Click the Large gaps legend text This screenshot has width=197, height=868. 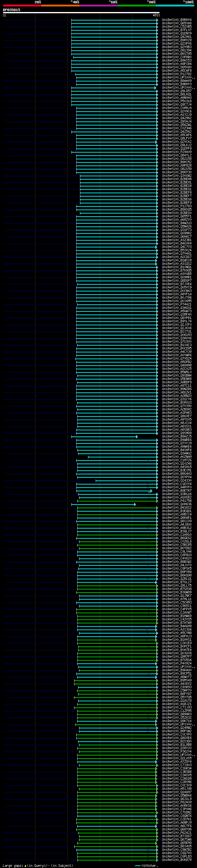[38, 866]
